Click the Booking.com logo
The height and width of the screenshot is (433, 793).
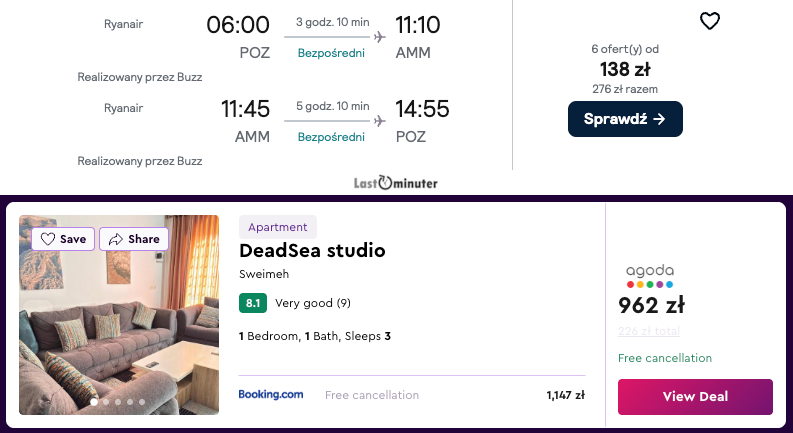[271, 395]
